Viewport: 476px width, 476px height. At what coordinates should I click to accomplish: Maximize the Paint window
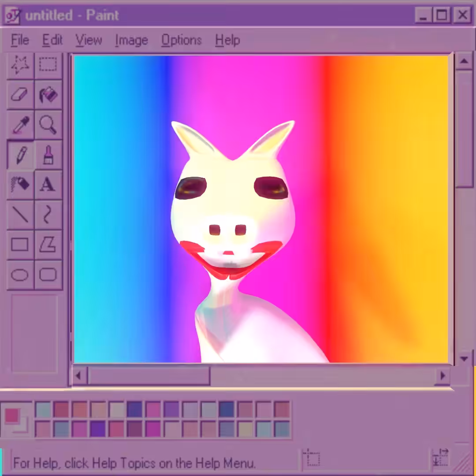tap(442, 15)
